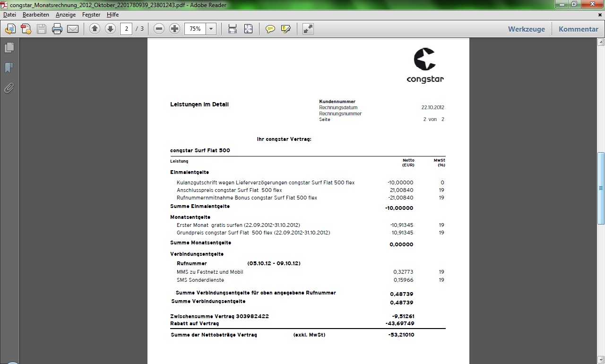Click the Kundennummer label

pyautogui.click(x=337, y=102)
